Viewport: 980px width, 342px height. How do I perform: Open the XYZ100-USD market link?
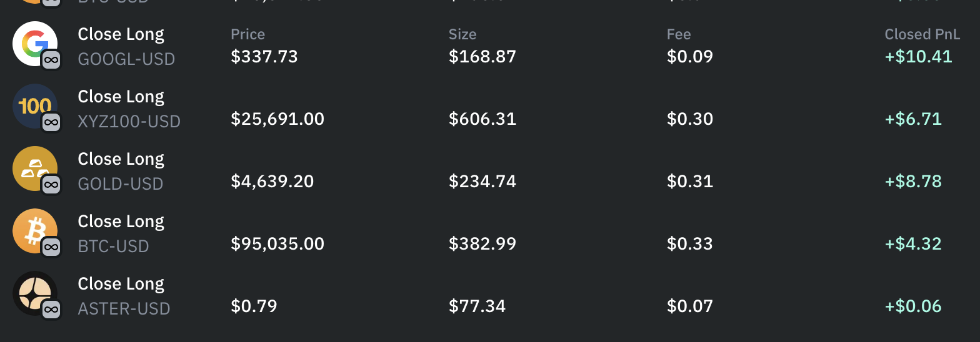[129, 122]
